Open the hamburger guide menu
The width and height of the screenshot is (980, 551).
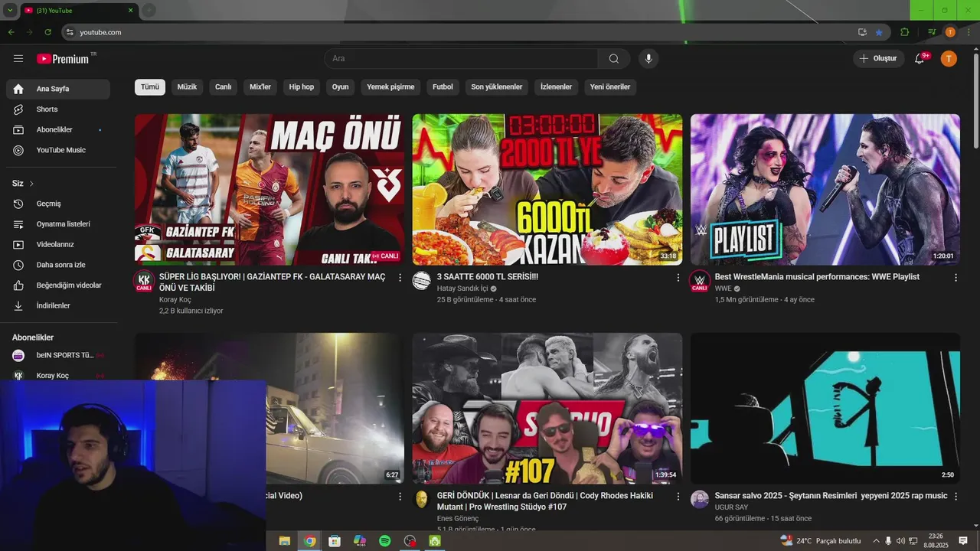coord(18,59)
